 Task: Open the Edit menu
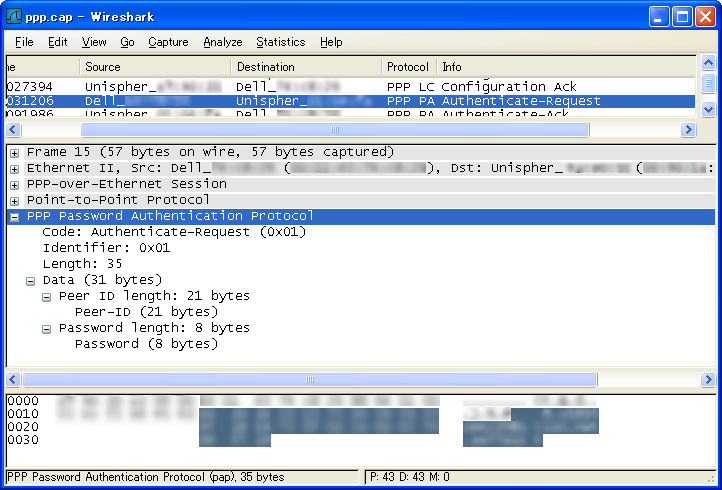(58, 42)
